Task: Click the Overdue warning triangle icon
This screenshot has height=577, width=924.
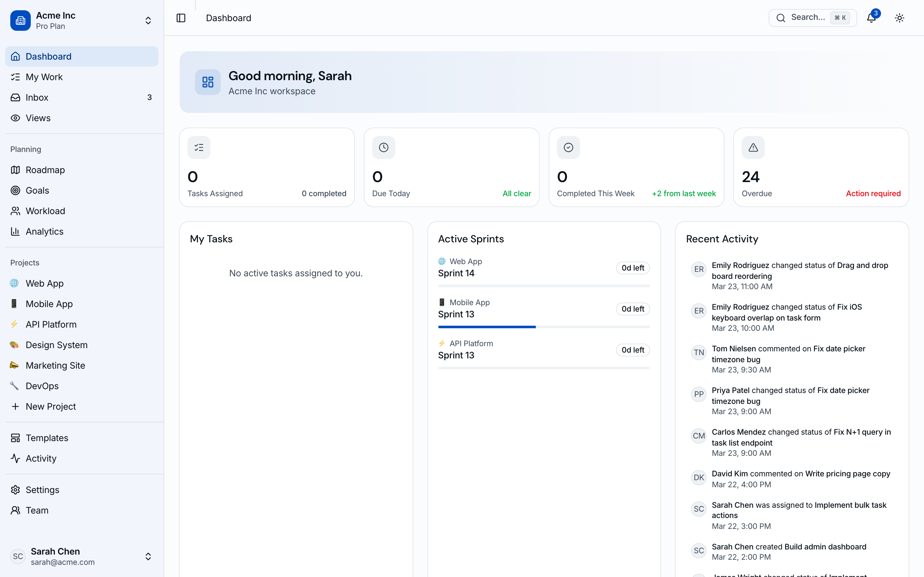Action: (753, 147)
